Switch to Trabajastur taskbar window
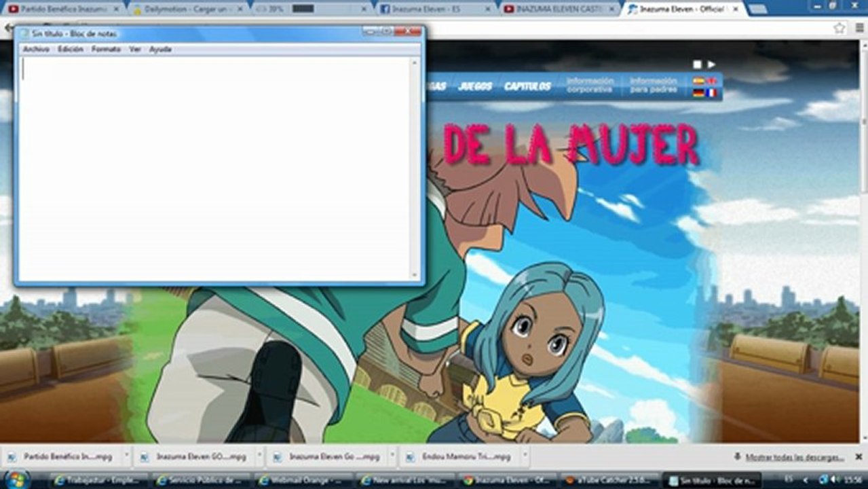Viewport: 868px width, 489px height. coord(100,480)
